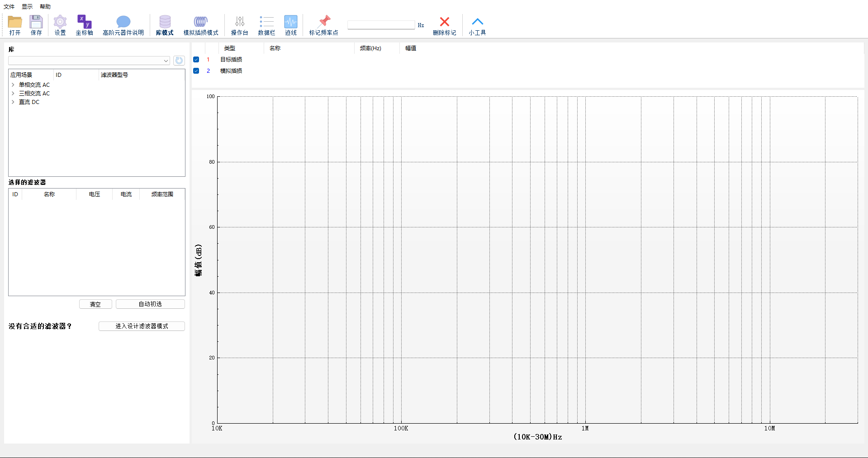868x458 pixels.
Task: Click the 电压 column header
Action: point(95,194)
